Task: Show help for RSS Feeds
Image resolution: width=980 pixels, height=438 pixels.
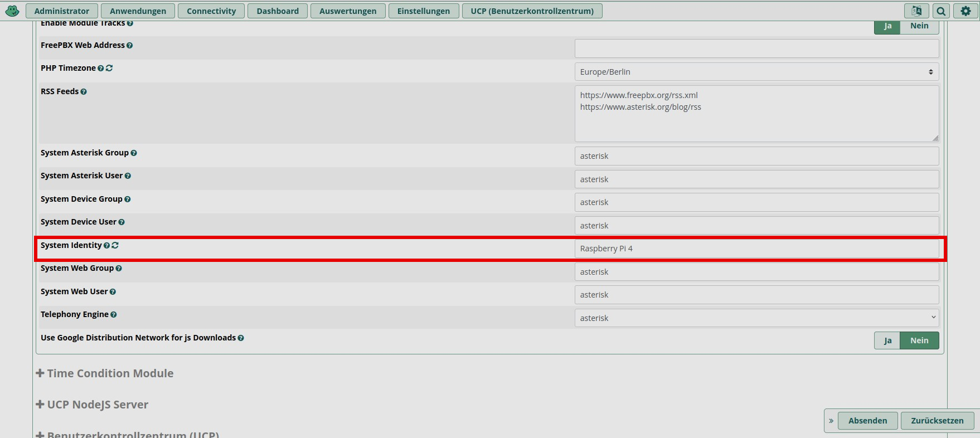Action: coord(84,92)
